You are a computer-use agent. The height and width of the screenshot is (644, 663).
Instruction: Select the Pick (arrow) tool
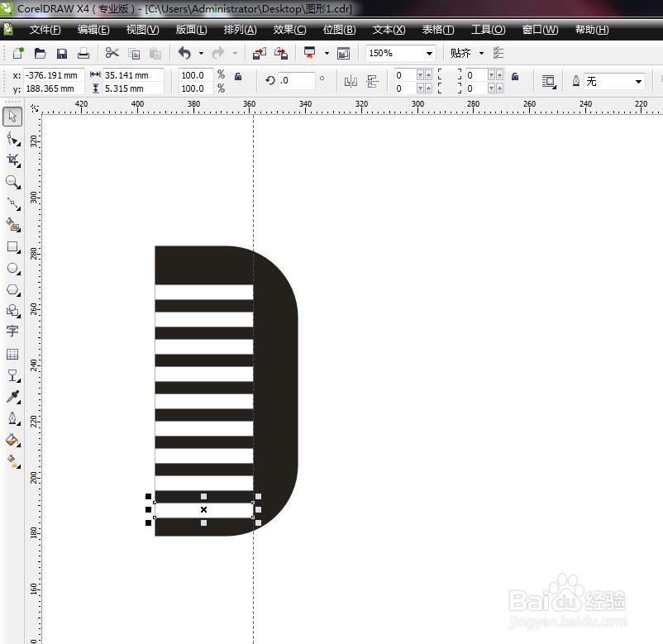pyautogui.click(x=12, y=117)
